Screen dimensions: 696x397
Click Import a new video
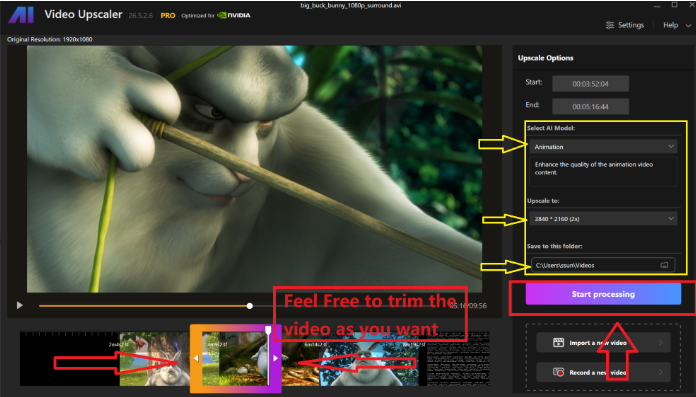[x=603, y=342]
